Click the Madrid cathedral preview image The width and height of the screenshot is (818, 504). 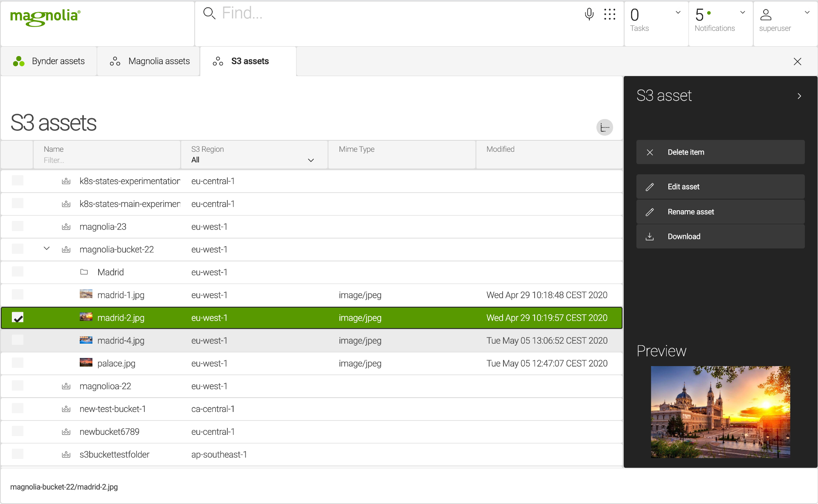tap(720, 412)
